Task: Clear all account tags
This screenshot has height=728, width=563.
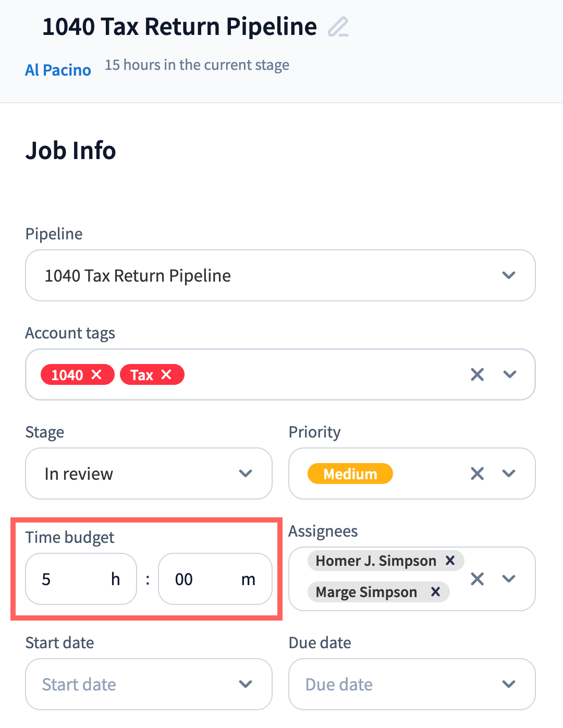Action: (x=477, y=374)
